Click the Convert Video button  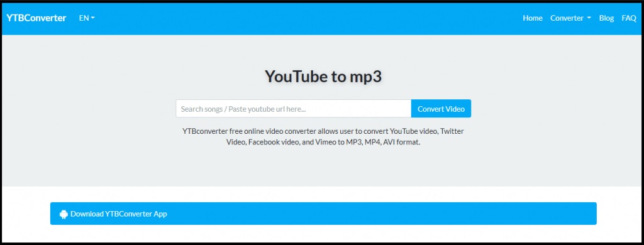pos(441,109)
